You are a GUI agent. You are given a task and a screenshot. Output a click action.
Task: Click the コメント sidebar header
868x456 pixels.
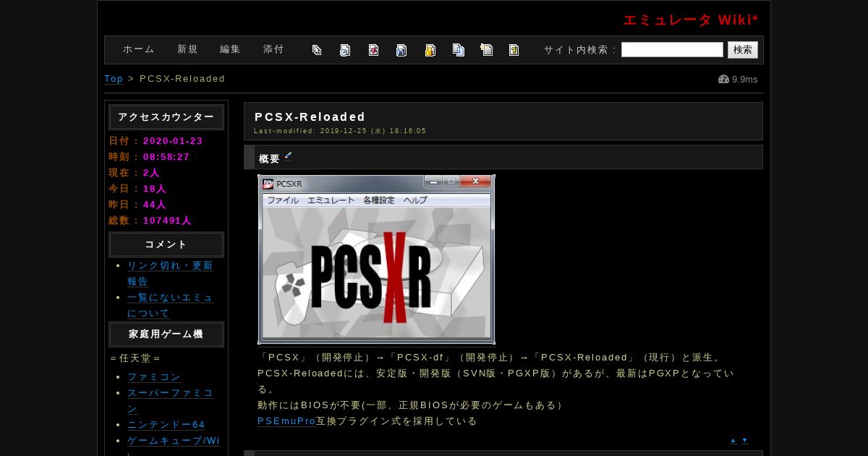tap(166, 245)
